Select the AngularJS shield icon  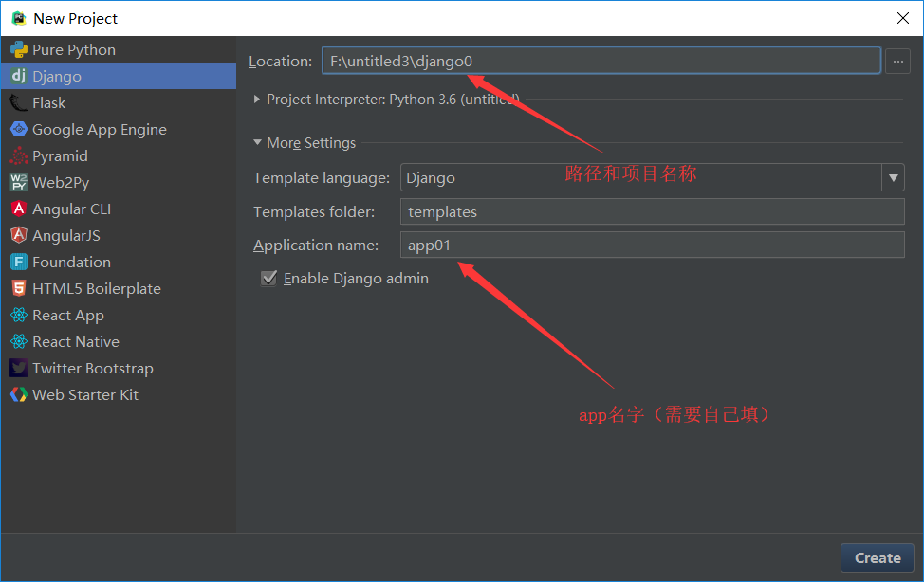(19, 235)
